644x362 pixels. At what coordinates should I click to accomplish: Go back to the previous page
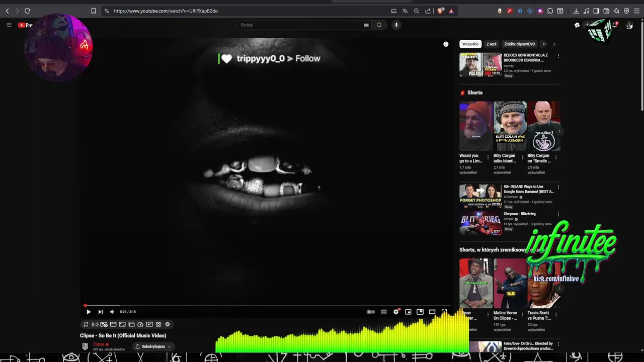tap(7, 11)
